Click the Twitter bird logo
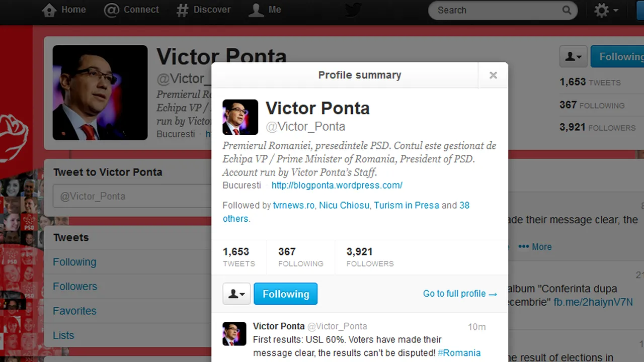Screen dimensions: 644x362 coord(352,10)
